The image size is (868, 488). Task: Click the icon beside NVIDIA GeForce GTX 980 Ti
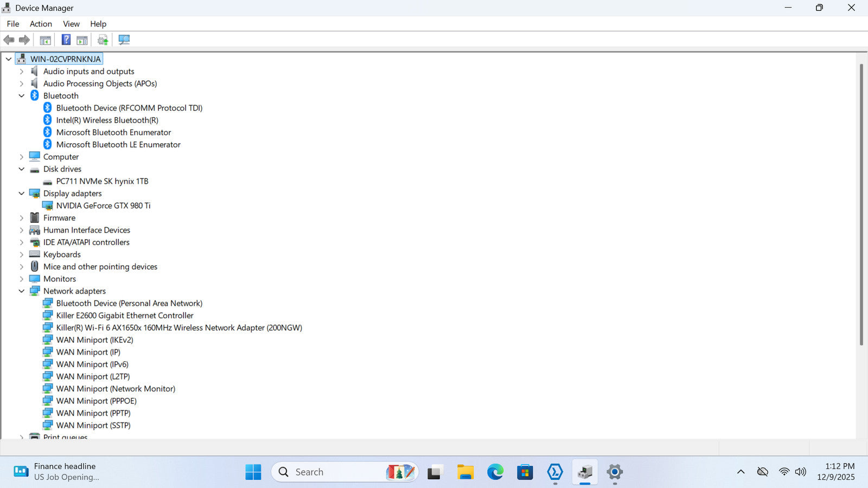click(48, 206)
